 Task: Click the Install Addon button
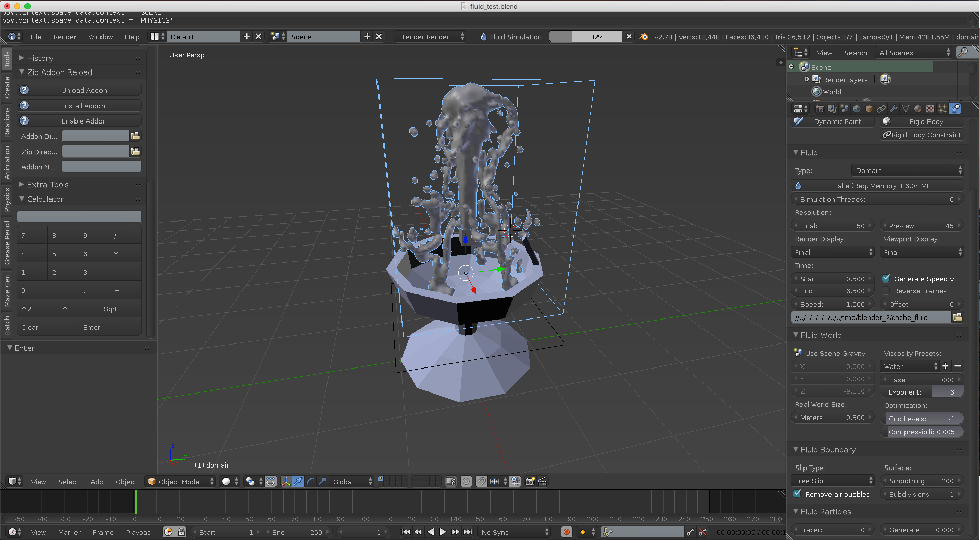(80, 106)
